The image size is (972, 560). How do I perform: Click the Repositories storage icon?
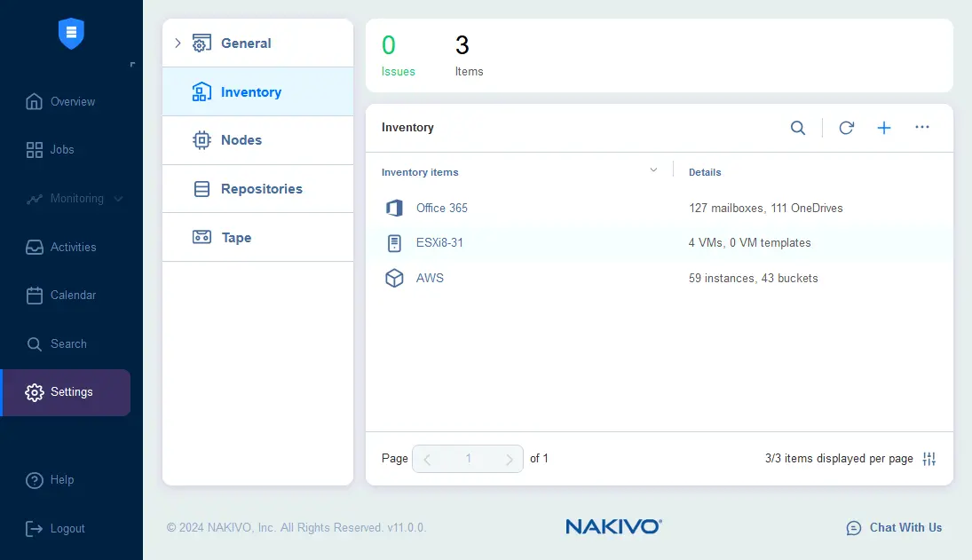(202, 189)
